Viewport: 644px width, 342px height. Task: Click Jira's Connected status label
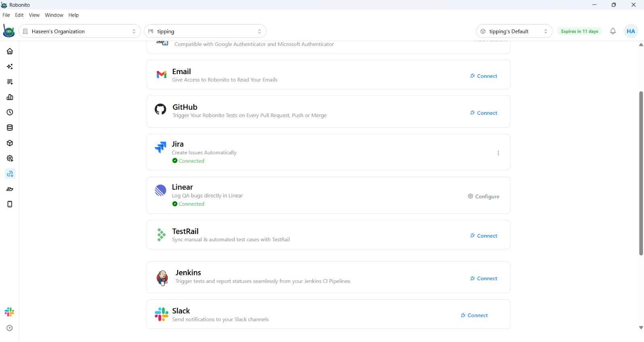[188, 161]
